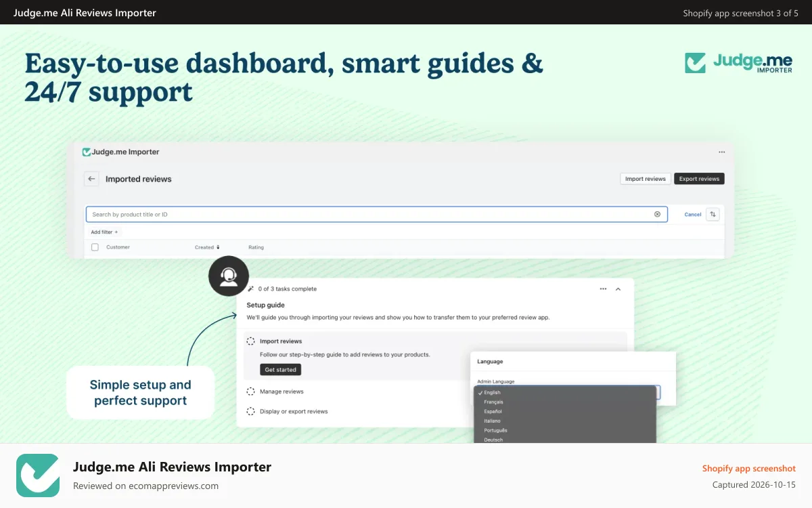Toggle the select-all checkbox by Customer
812x508 pixels.
(x=95, y=247)
